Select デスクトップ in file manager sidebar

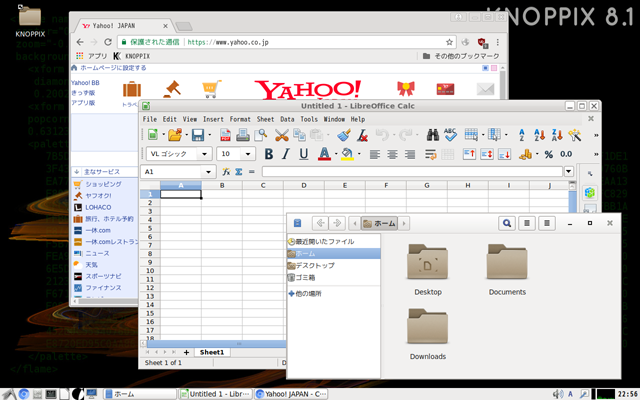[x=334, y=266]
